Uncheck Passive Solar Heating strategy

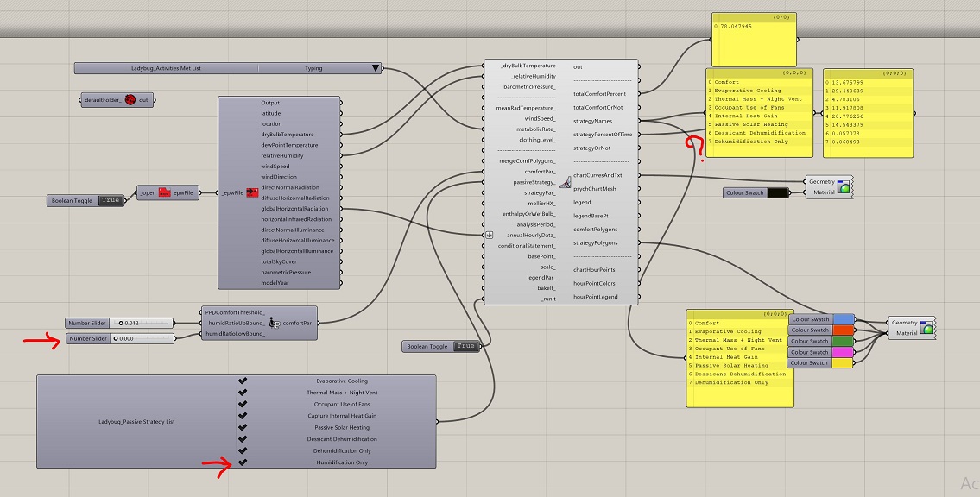[243, 428]
